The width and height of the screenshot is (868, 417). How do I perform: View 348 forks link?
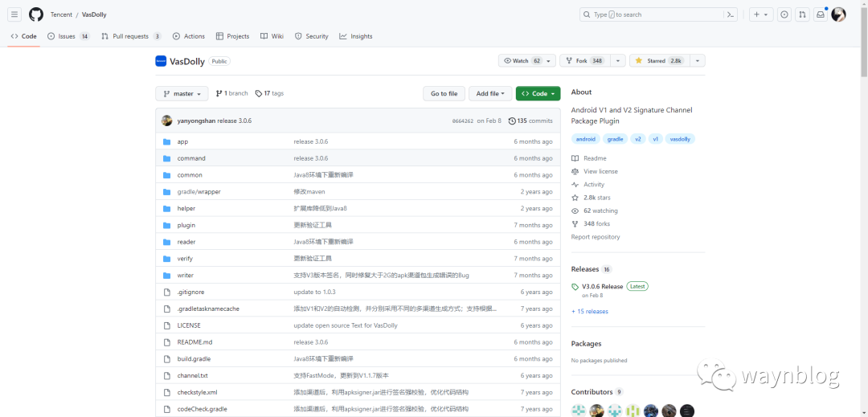596,224
